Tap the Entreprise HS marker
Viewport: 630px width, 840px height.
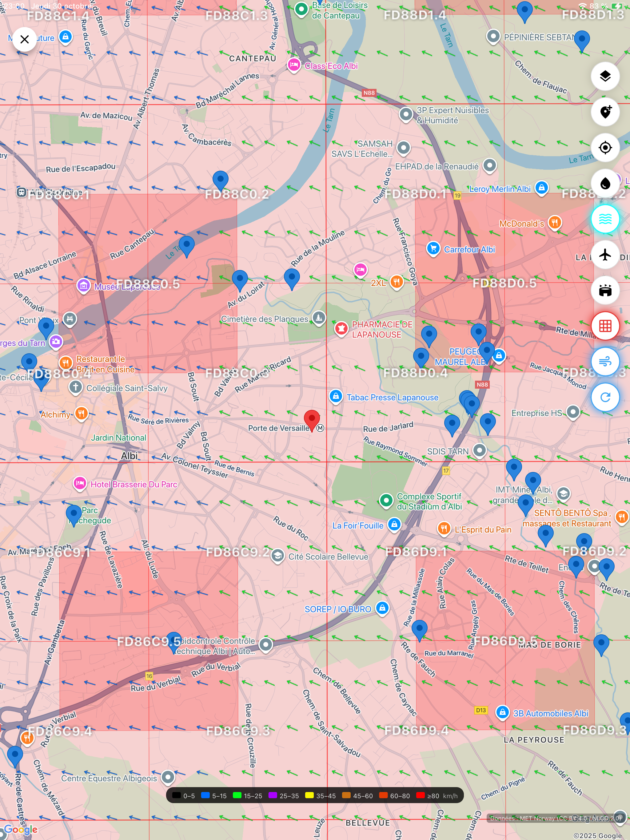point(573,412)
